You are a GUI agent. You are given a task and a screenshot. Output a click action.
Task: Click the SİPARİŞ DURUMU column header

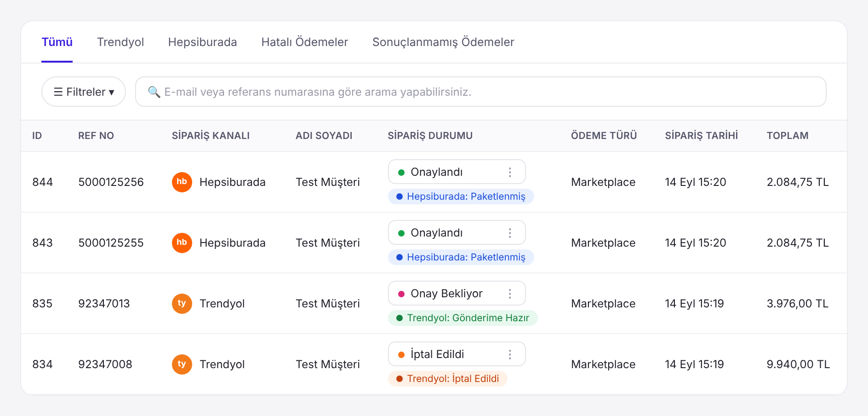tap(430, 135)
